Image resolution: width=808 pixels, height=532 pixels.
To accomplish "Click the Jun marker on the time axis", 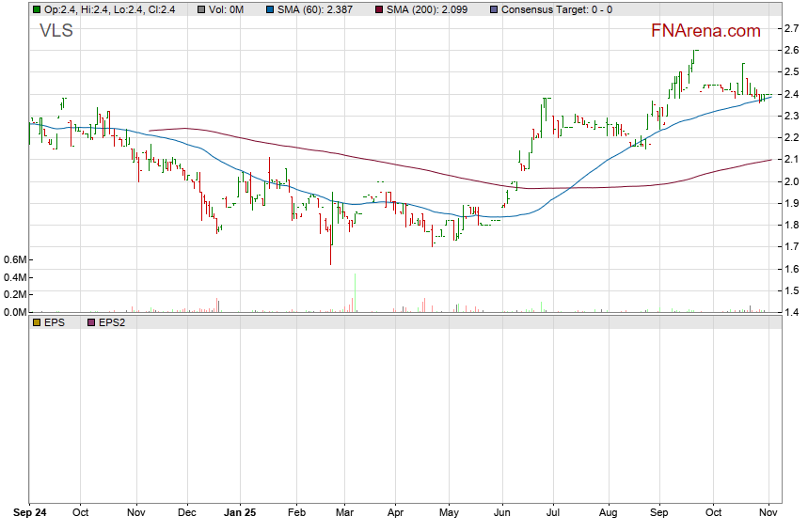I will pyautogui.click(x=501, y=513).
